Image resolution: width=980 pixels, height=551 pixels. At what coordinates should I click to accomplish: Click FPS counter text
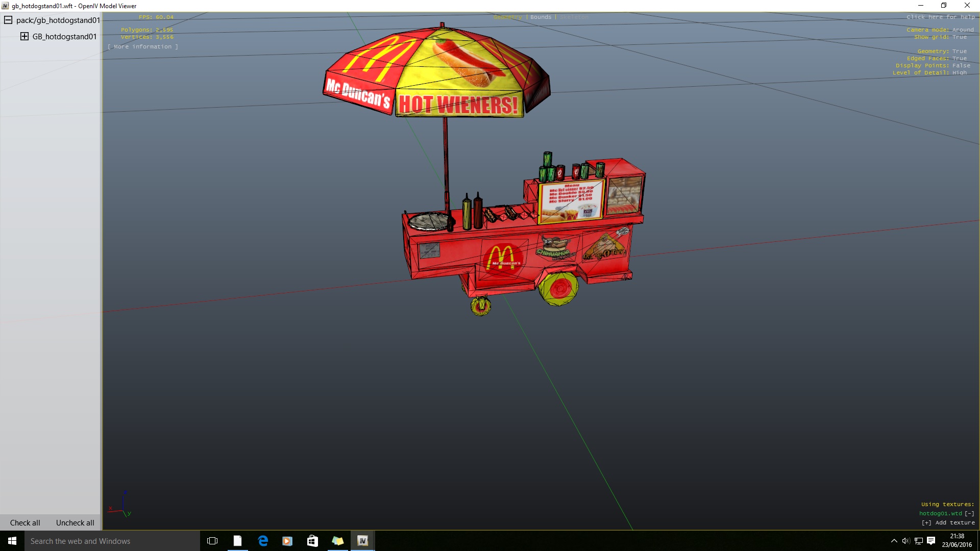click(156, 17)
